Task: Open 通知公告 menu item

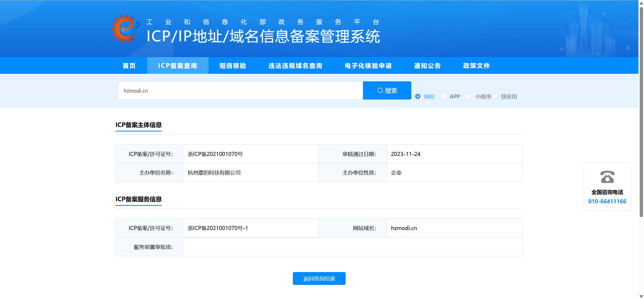Action: point(427,66)
